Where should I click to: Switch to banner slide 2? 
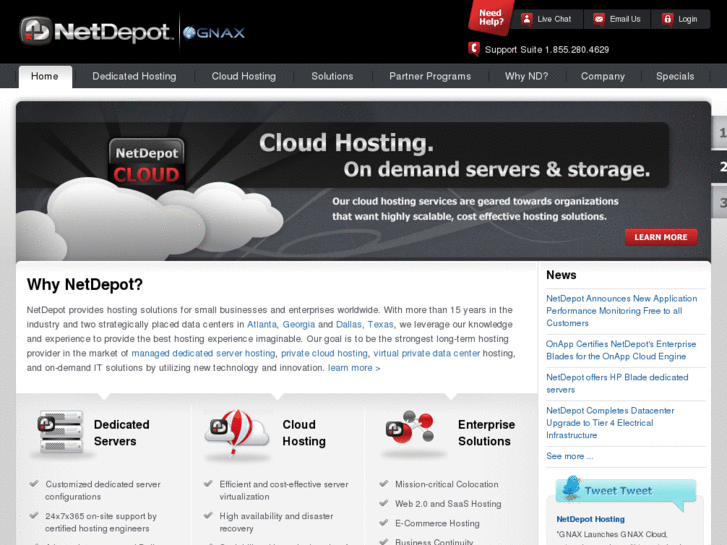719,167
